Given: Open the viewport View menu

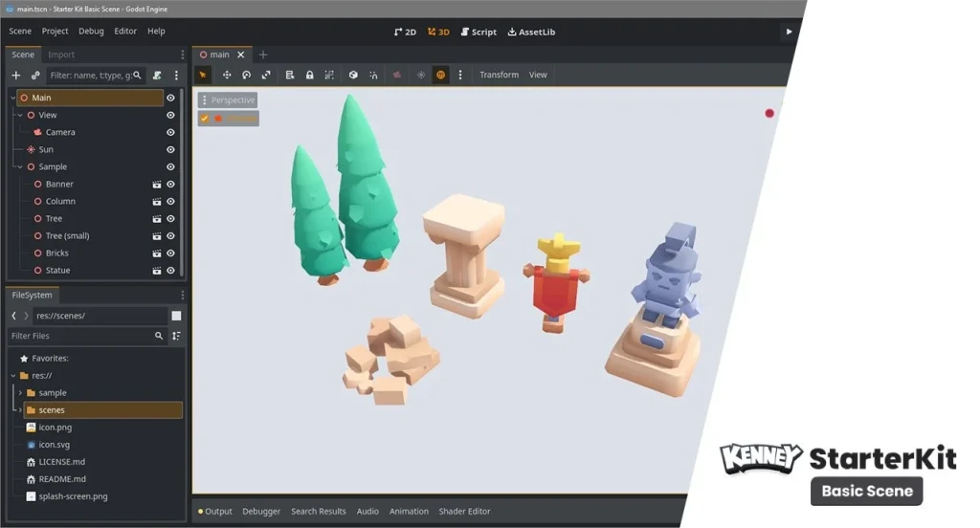Looking at the screenshot, I should pyautogui.click(x=538, y=75).
